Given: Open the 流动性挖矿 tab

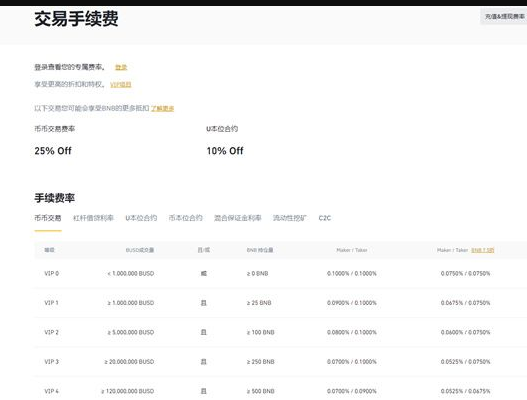Looking at the screenshot, I should [x=290, y=218].
